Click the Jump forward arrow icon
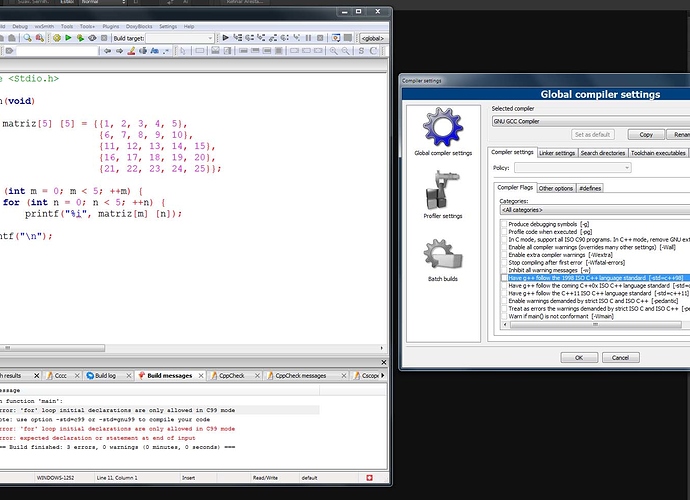This screenshot has width=690, height=500. (x=119, y=51)
